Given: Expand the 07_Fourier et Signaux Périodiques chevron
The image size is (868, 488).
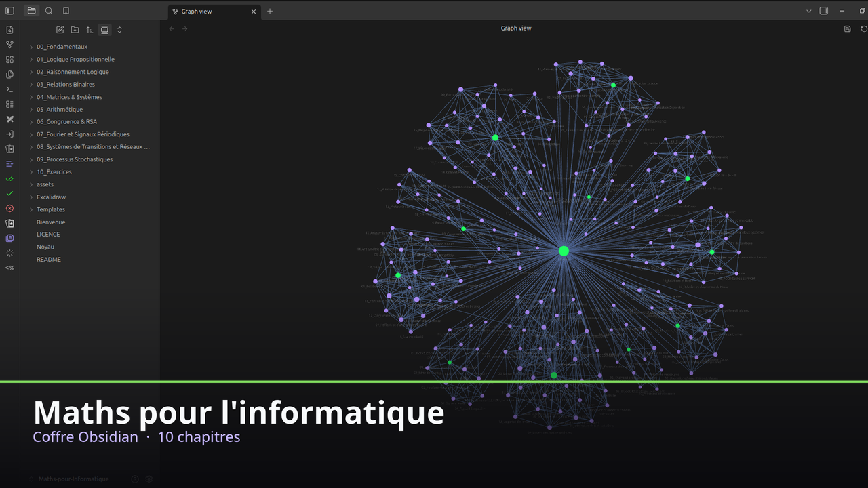Looking at the screenshot, I should click(x=31, y=134).
